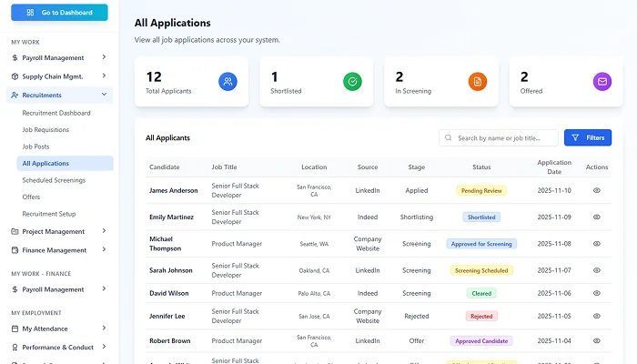
Task: Click the orange In Screening document icon
Action: tap(477, 82)
